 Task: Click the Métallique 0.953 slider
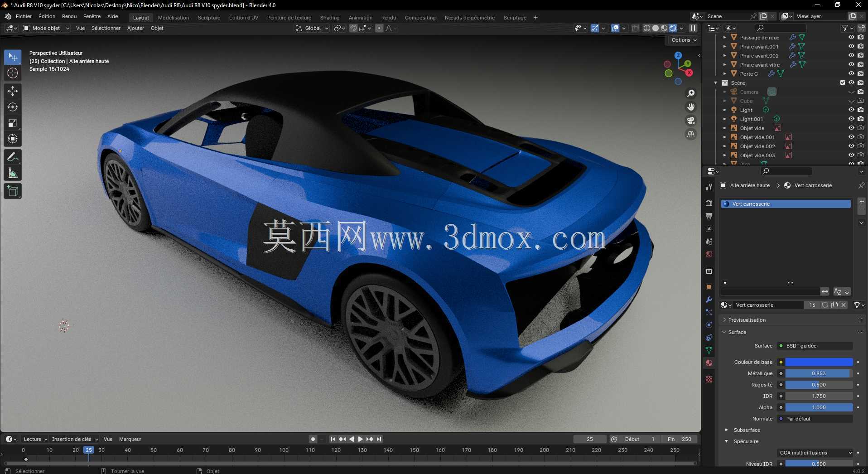[x=819, y=373]
